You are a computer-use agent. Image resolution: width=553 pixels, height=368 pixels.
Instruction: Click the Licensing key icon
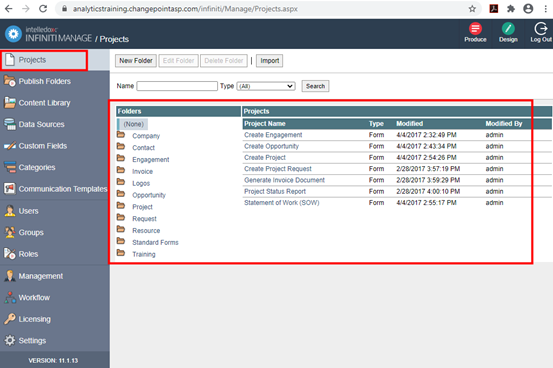(10, 319)
